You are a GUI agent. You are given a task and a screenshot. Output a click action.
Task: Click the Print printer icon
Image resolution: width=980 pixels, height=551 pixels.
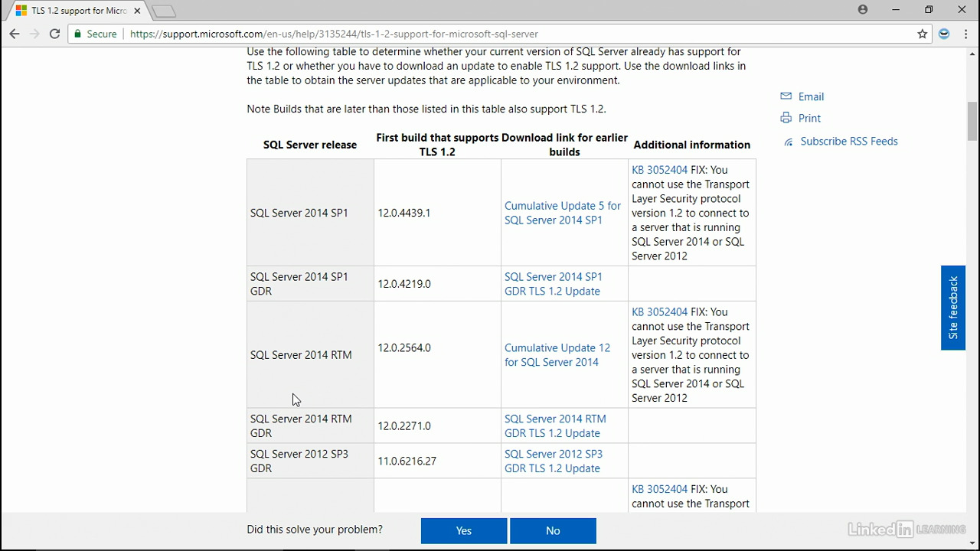coord(786,118)
